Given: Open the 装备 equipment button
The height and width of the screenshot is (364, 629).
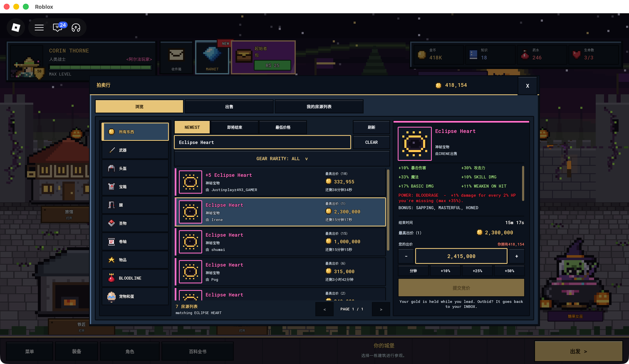Looking at the screenshot, I should pos(76,351).
